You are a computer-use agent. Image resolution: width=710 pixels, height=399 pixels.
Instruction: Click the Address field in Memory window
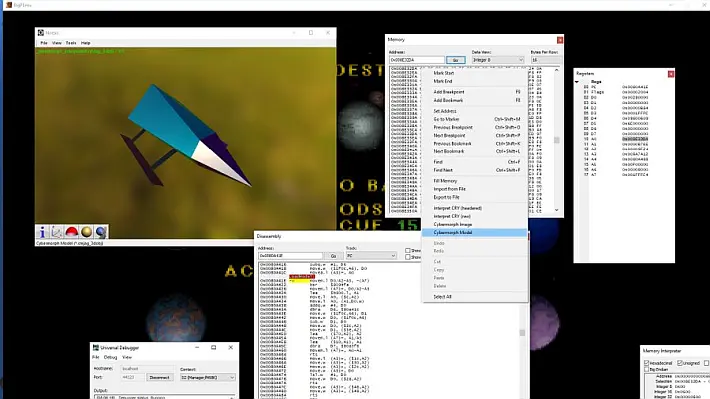click(417, 60)
